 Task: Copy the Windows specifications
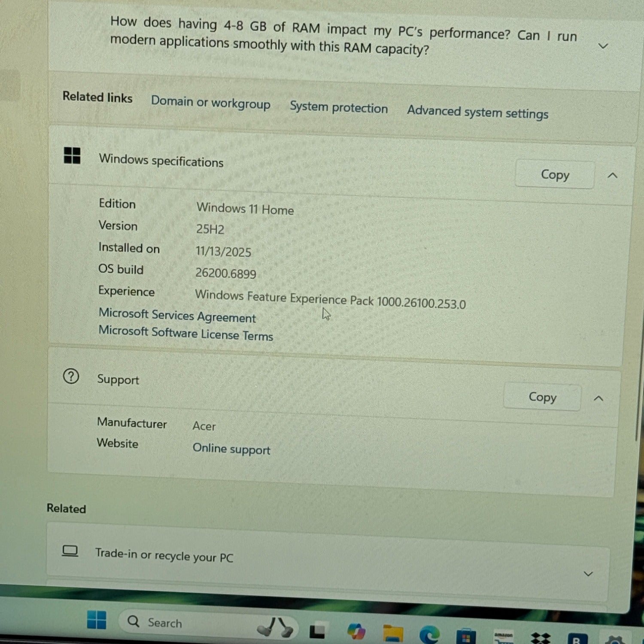point(555,175)
